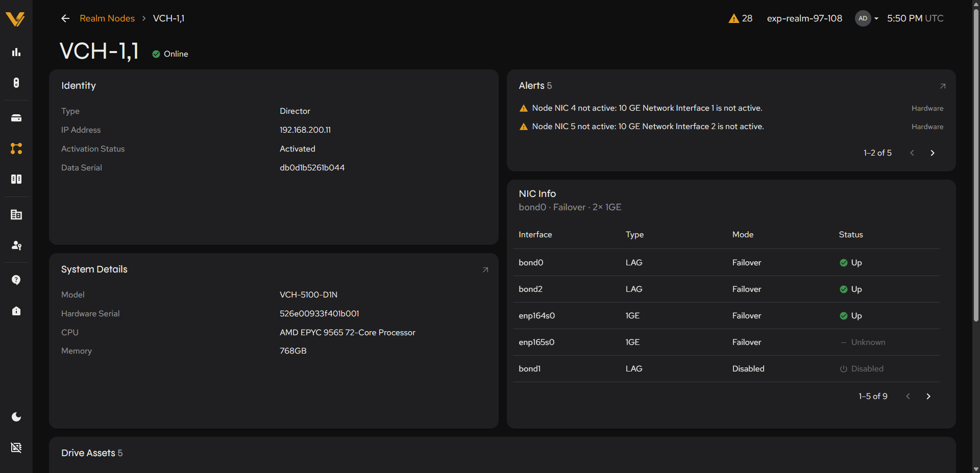Toggle dark mode moon icon
The width and height of the screenshot is (980, 473).
(16, 417)
